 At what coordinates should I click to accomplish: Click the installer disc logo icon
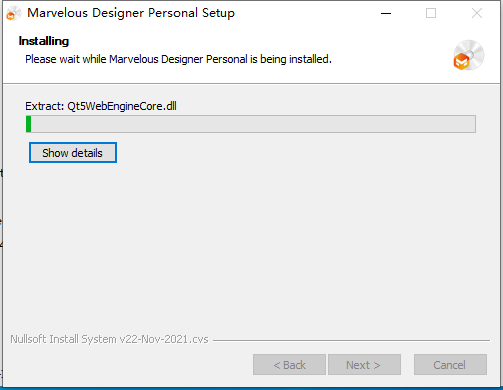468,55
